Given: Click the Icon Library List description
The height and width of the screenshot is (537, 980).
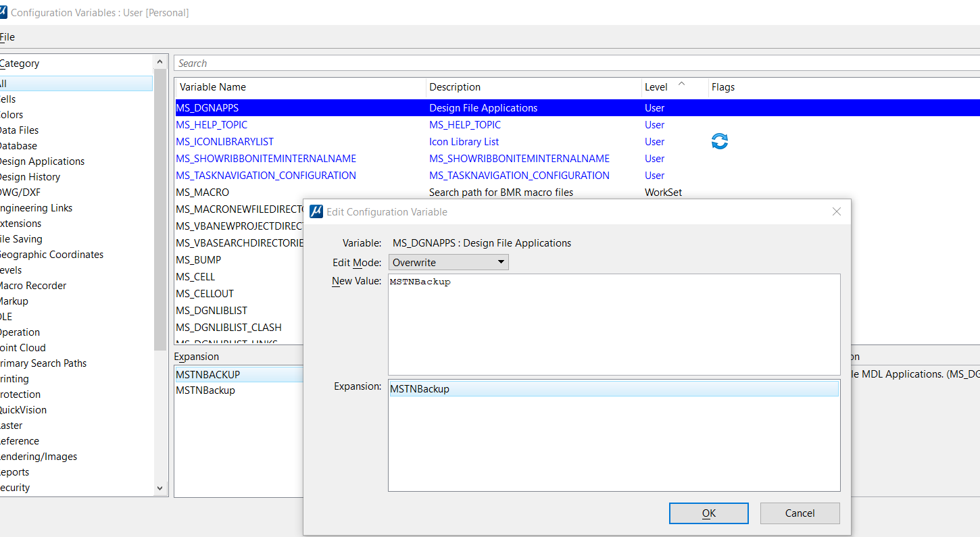Looking at the screenshot, I should point(464,142).
